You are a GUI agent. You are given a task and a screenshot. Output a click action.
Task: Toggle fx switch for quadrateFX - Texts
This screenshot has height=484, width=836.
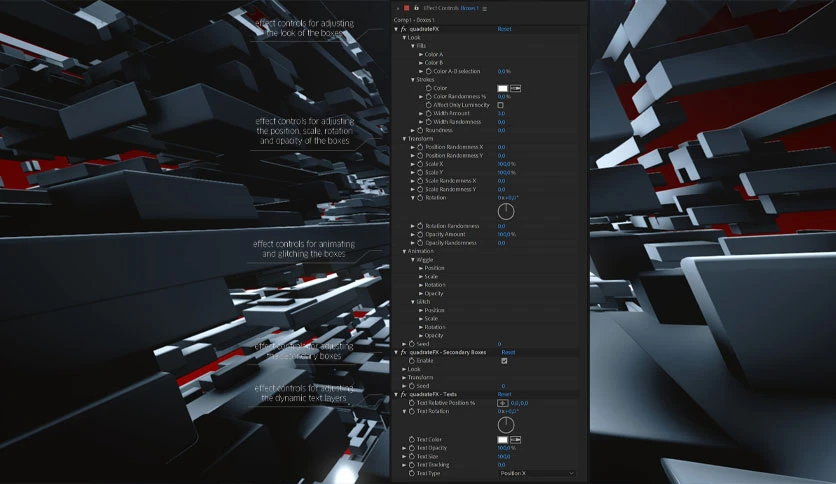pyautogui.click(x=404, y=394)
